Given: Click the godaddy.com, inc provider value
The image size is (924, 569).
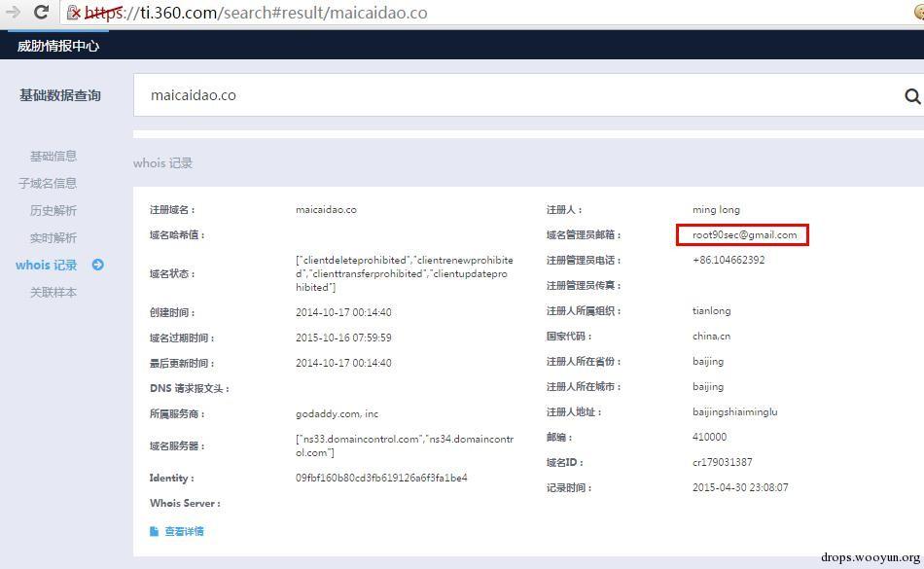Looking at the screenshot, I should [338, 414].
